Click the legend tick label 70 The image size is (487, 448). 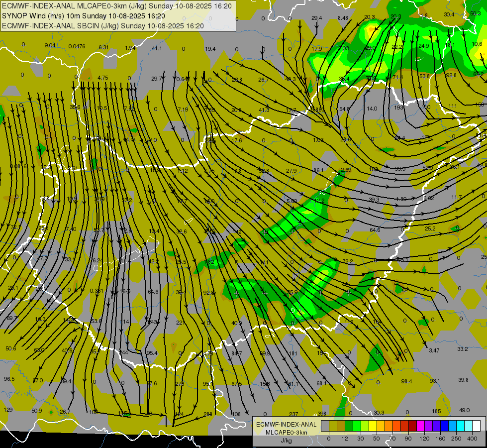pyautogui.click(x=392, y=439)
